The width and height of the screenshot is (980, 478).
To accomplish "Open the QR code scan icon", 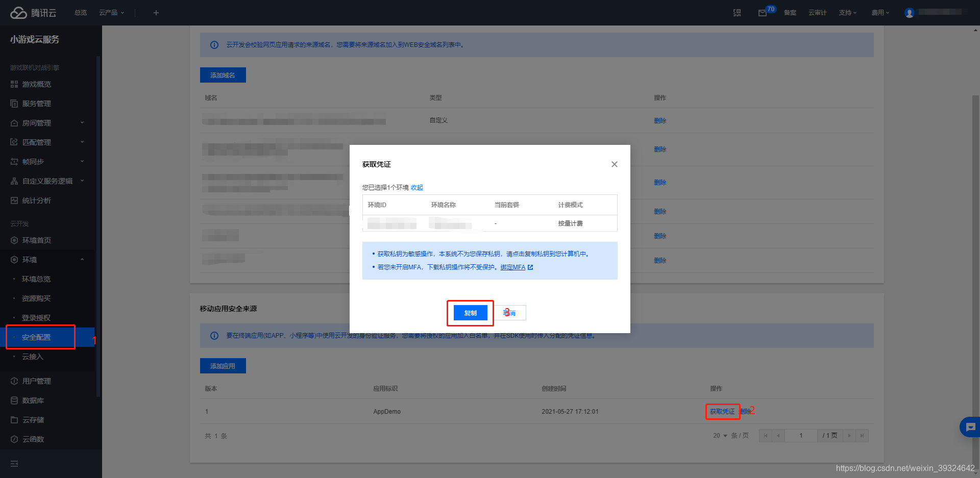I will click(x=737, y=13).
